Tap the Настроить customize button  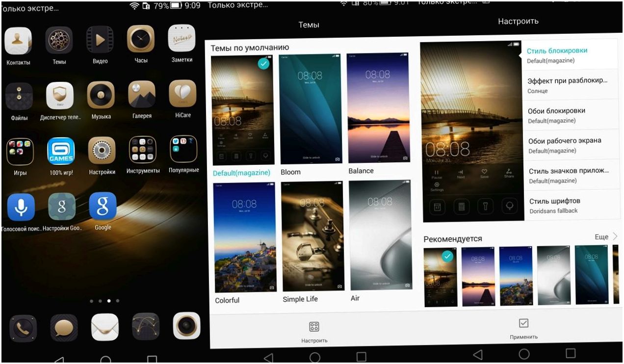pos(314,332)
